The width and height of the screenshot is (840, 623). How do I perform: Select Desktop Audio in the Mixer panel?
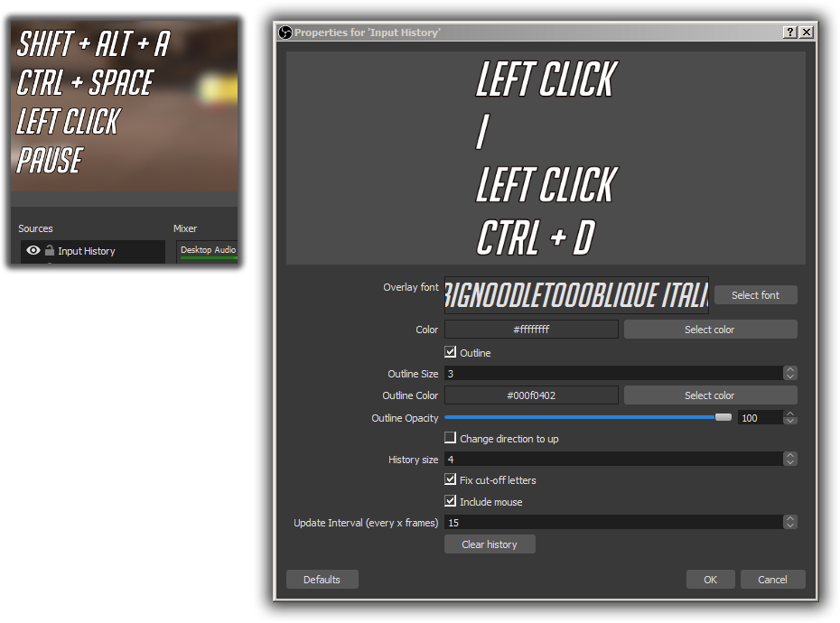(208, 250)
